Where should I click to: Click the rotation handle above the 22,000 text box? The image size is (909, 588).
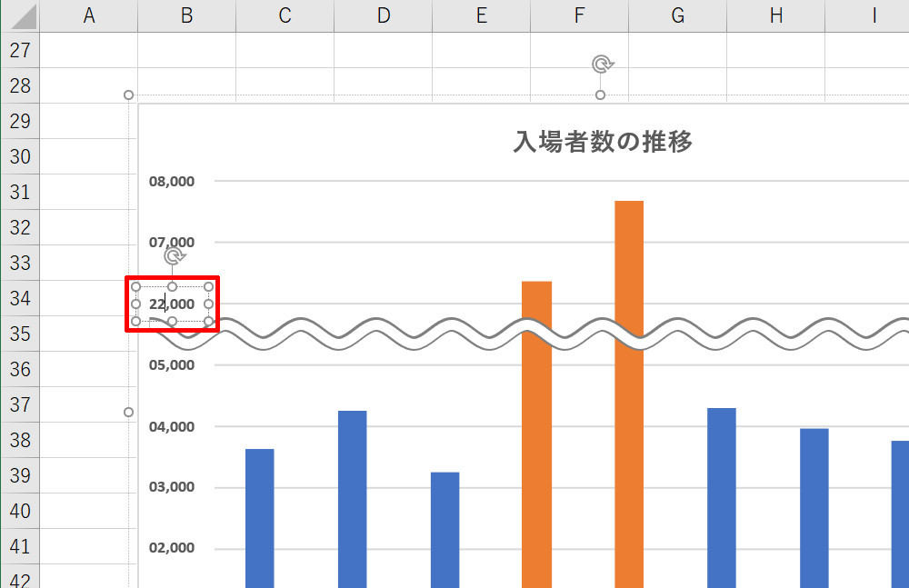[x=171, y=254]
